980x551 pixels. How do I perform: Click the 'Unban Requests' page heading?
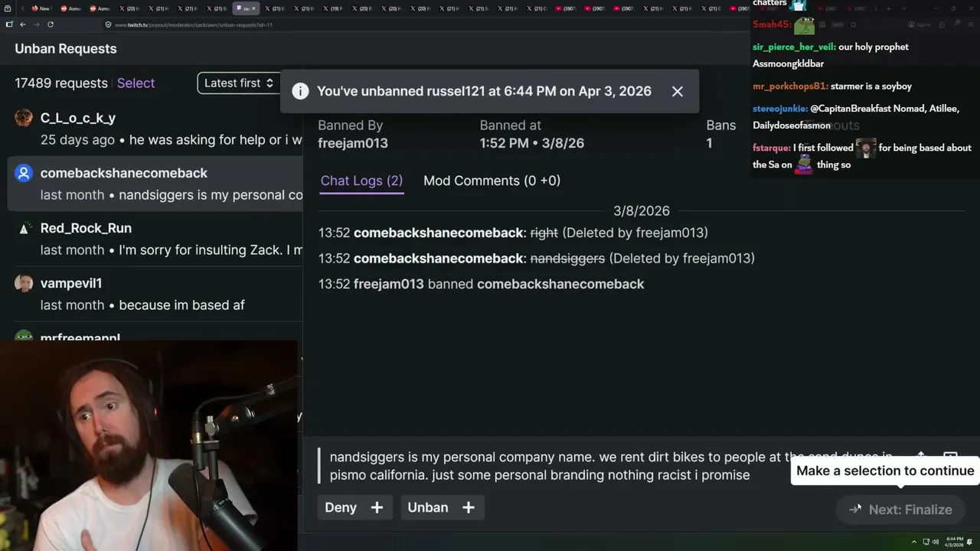click(66, 48)
